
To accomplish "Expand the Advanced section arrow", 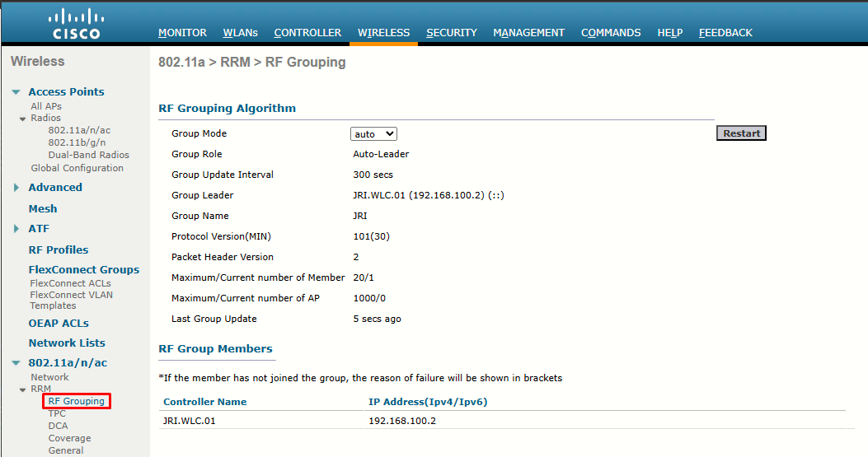I will point(16,188).
